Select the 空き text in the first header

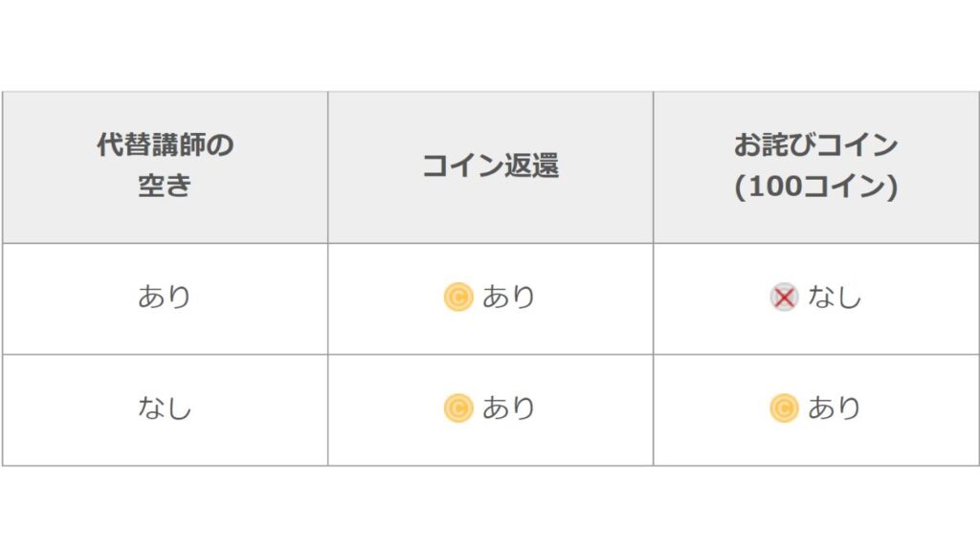[165, 186]
